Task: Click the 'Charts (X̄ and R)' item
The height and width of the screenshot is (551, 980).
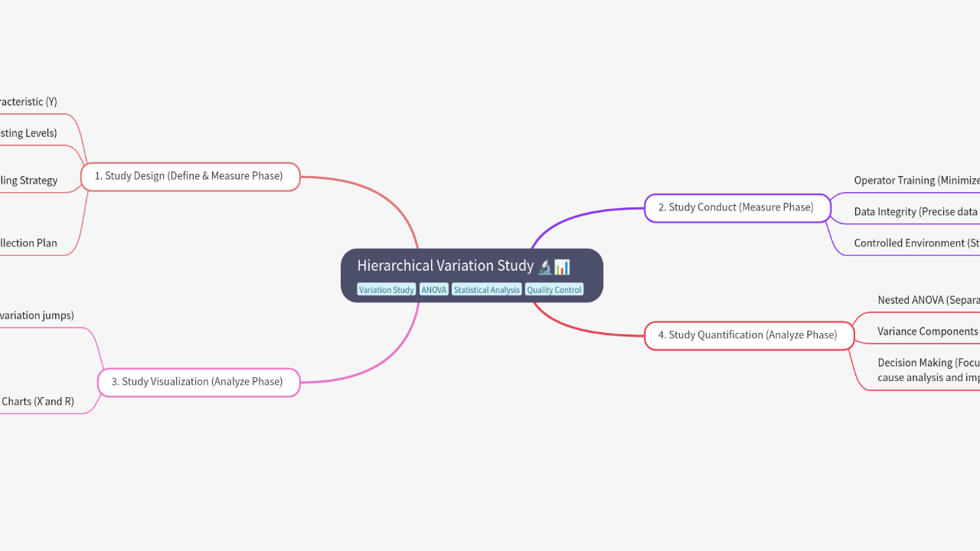Action: coord(38,401)
